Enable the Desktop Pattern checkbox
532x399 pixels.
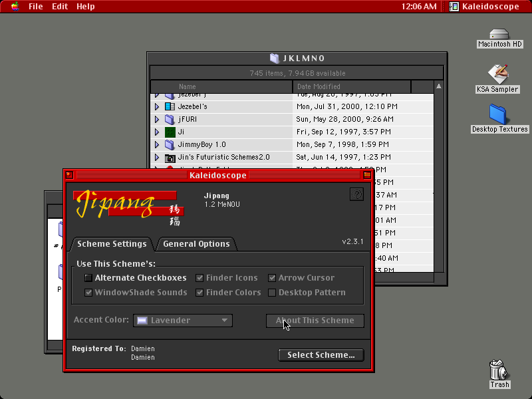point(272,293)
